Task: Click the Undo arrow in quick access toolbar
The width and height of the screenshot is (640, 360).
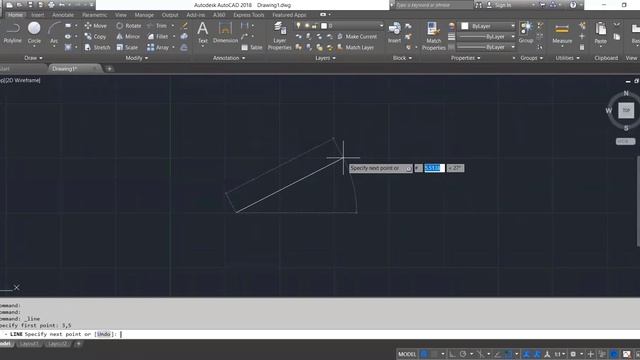Action: pyautogui.click(x=62, y=5)
